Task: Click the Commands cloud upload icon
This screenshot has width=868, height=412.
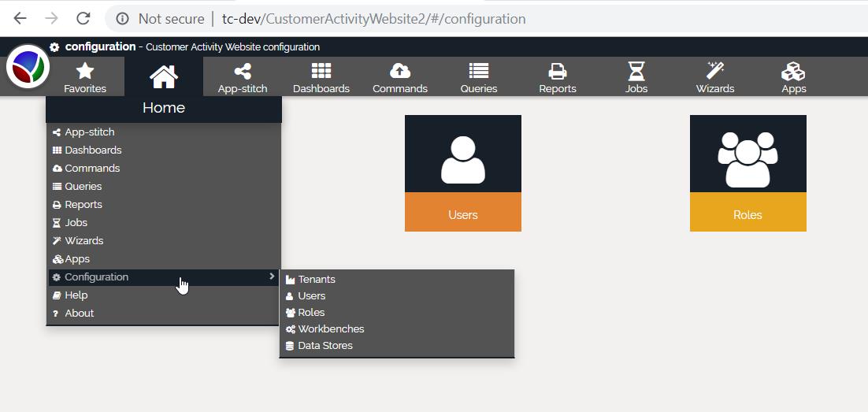Action: coord(400,72)
